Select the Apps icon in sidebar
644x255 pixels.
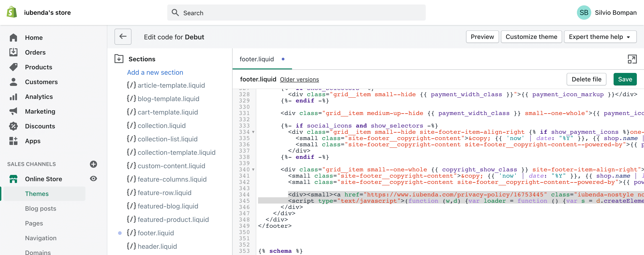(x=13, y=141)
